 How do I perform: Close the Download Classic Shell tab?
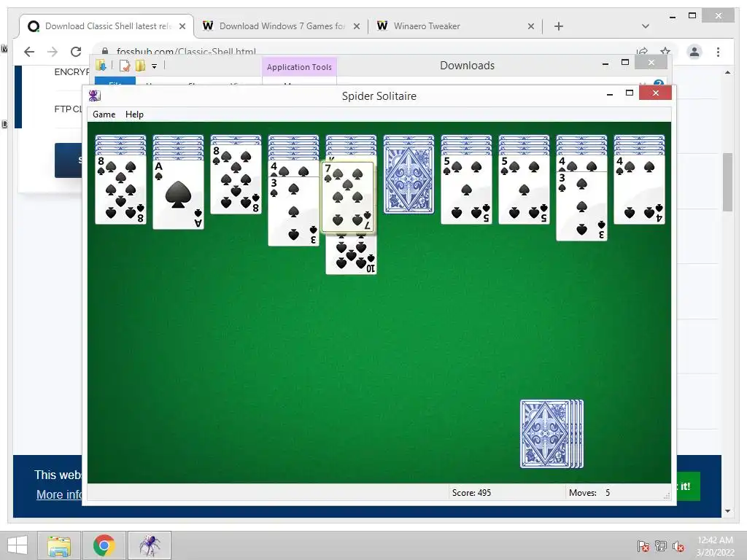(x=182, y=26)
